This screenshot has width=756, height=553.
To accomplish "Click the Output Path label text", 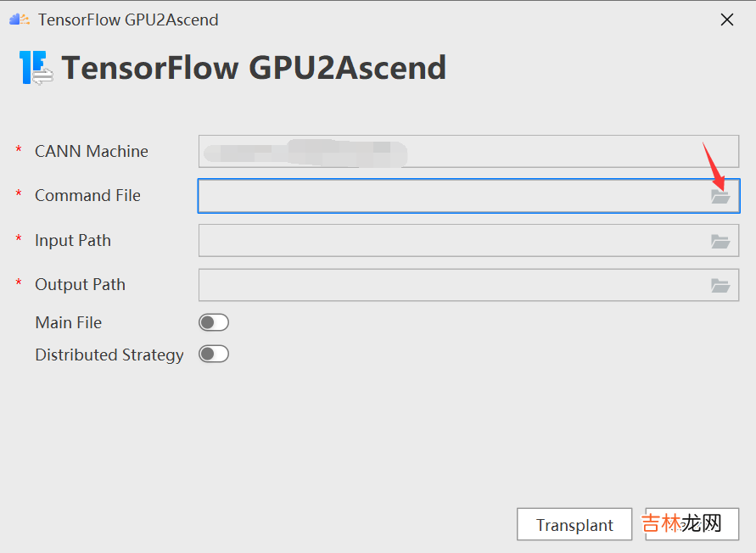I will tap(80, 285).
